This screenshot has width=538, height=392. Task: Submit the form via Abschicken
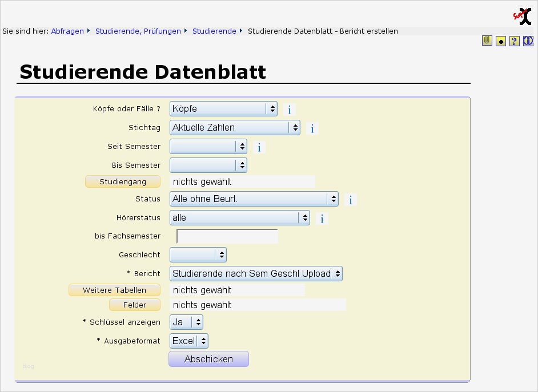pyautogui.click(x=208, y=359)
